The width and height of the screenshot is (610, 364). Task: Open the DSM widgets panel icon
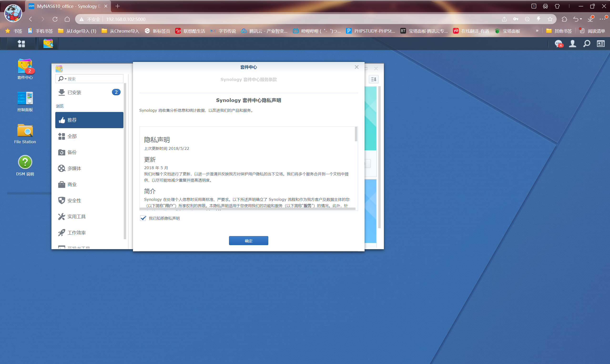click(601, 44)
